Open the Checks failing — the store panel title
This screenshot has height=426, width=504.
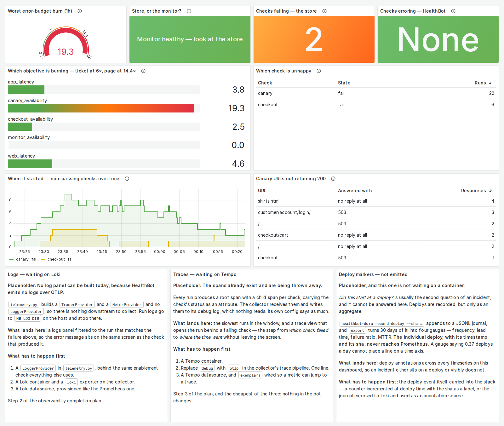pos(286,11)
